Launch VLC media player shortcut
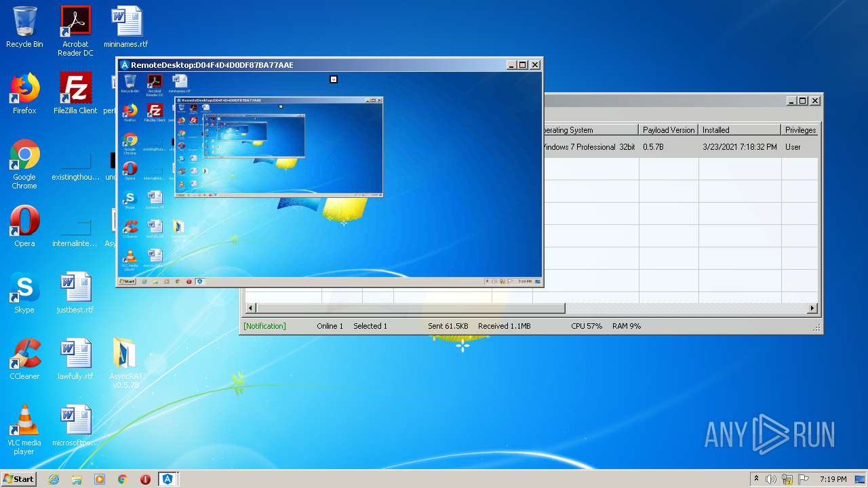This screenshot has height=488, width=868. (x=24, y=430)
